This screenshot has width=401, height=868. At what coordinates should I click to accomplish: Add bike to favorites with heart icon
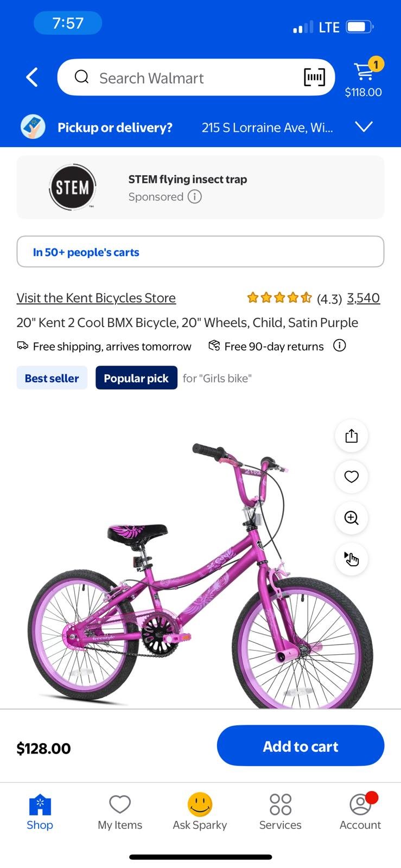point(352,477)
